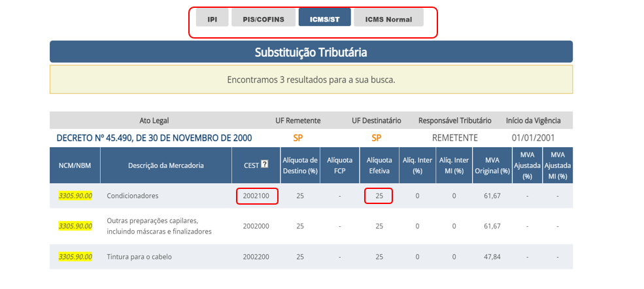Open Decreto Nº 45.490 legal act link
Image resolution: width=644 pixels, height=289 pixels.
click(154, 138)
